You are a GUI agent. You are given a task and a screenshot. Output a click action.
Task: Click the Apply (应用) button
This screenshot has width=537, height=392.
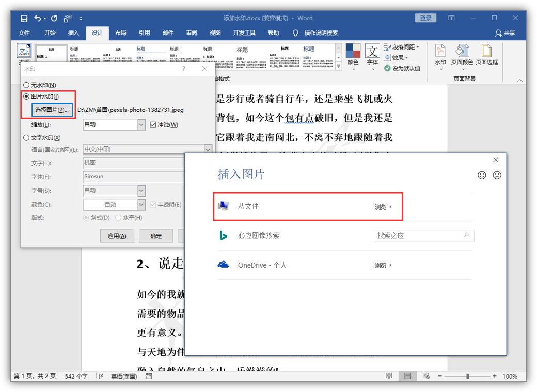(117, 236)
